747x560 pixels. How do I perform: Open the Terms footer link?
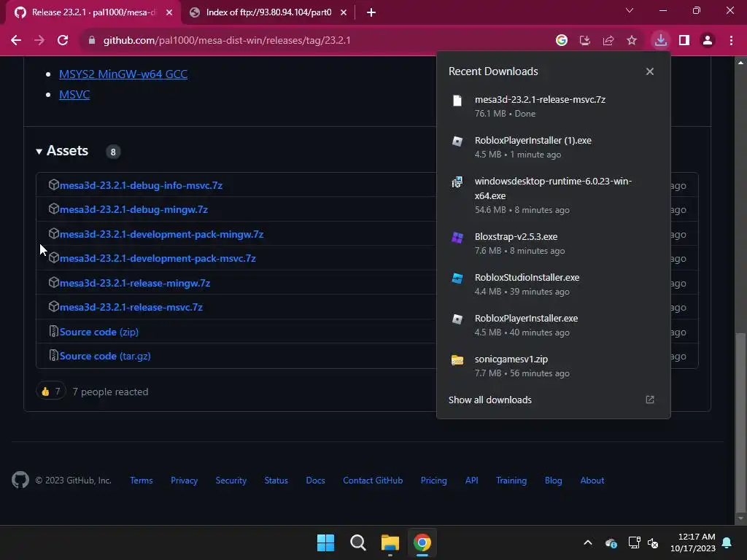(x=142, y=481)
